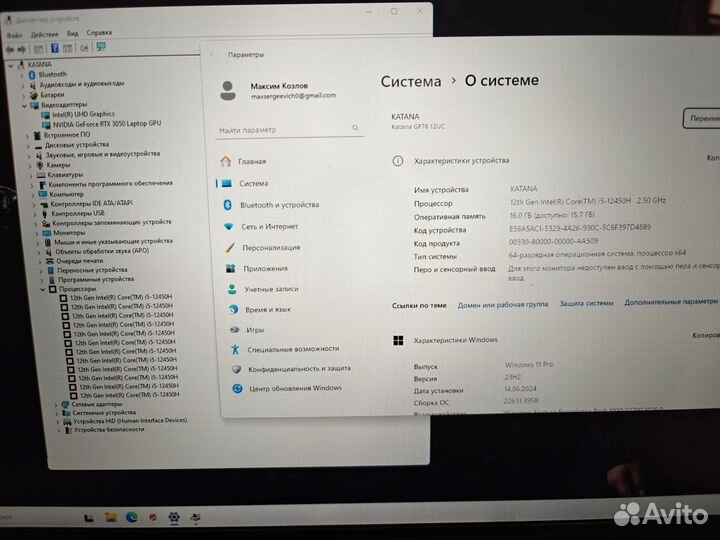Viewport: 720px width, 540px height.
Task: Open Time and language settings
Action: [269, 310]
